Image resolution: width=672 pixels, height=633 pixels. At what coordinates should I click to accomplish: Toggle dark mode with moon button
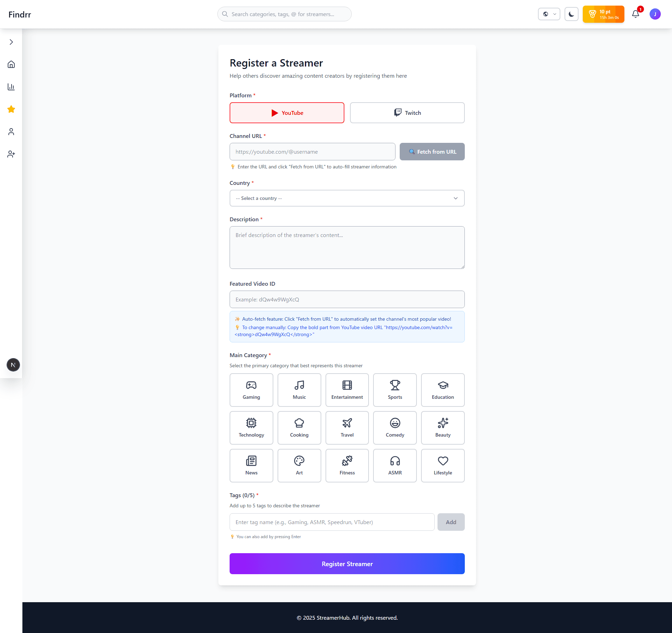[x=571, y=14]
